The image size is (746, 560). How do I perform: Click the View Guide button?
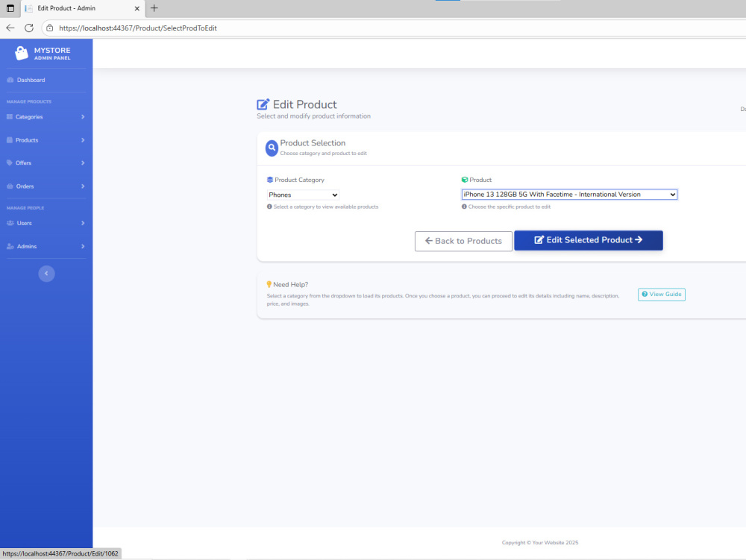[661, 295]
